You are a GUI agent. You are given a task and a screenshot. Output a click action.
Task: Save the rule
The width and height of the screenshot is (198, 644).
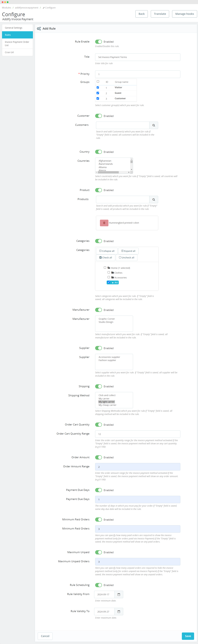(188, 636)
